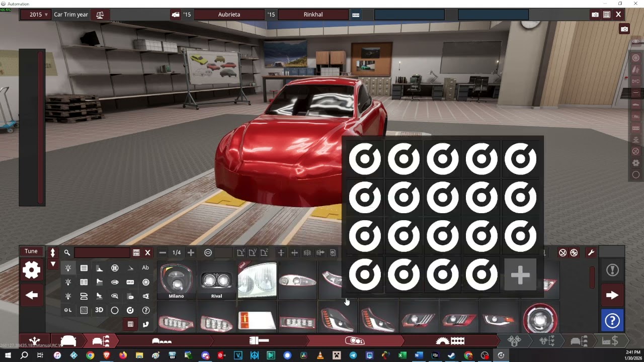Select the Ab text fixtures category
The width and height of the screenshot is (644, 362).
click(x=145, y=268)
